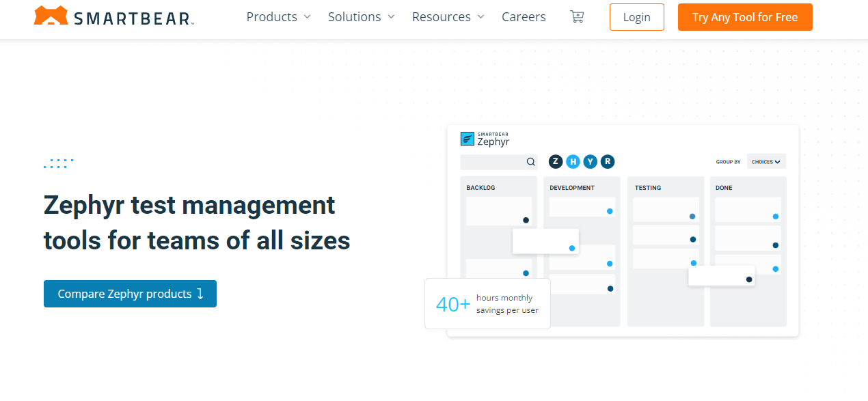Click the DONE column header
The width and height of the screenshot is (868, 401).
pyautogui.click(x=724, y=188)
